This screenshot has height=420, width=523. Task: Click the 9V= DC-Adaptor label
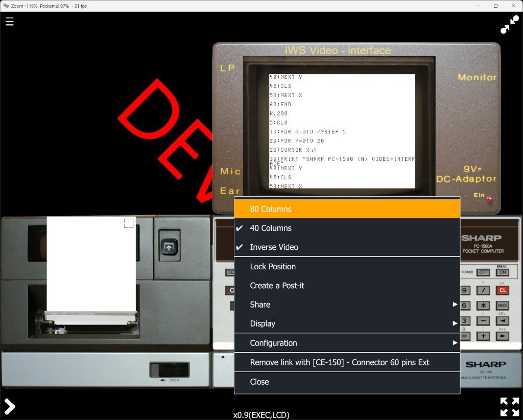coord(466,174)
